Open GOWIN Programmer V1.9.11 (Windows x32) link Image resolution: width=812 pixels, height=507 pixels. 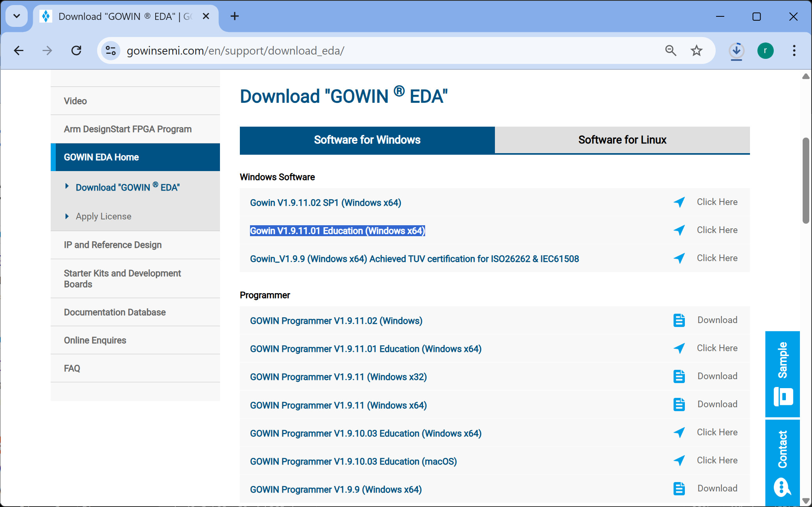[338, 377]
